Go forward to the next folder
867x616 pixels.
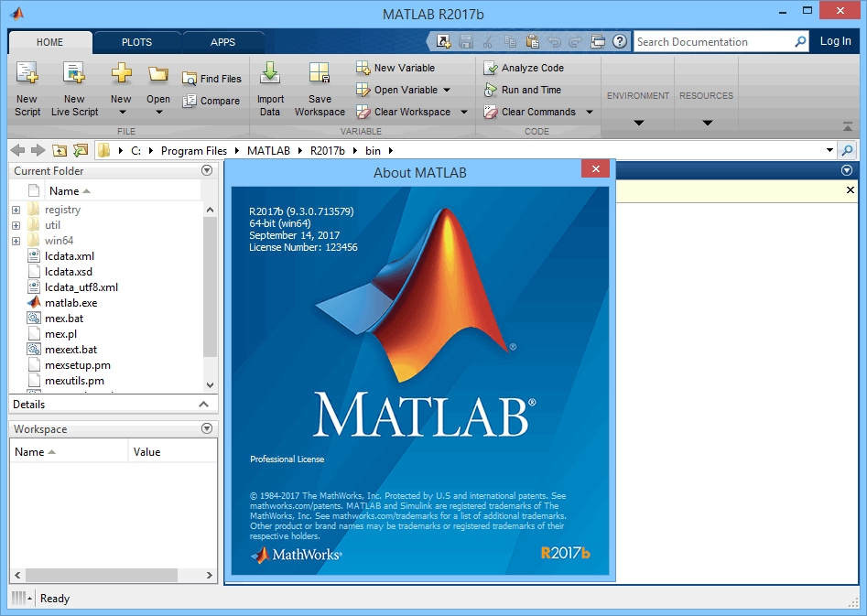(x=38, y=150)
